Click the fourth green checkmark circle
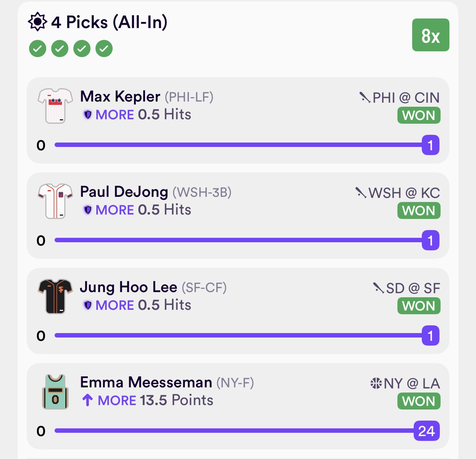Screen dimensions: 476x459 (104, 49)
